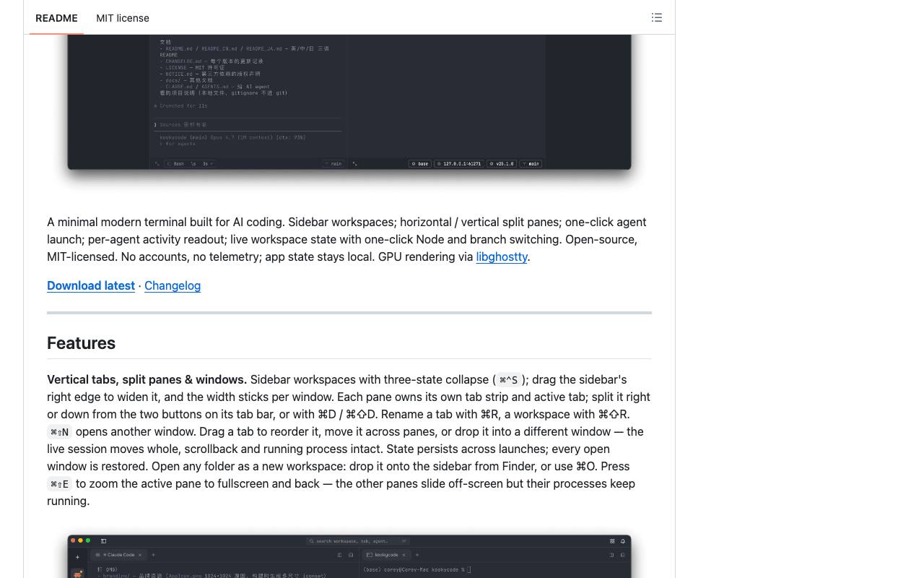Click the notification bell icon in terminal screenshot
This screenshot has width=924, height=578.
coord(622,540)
